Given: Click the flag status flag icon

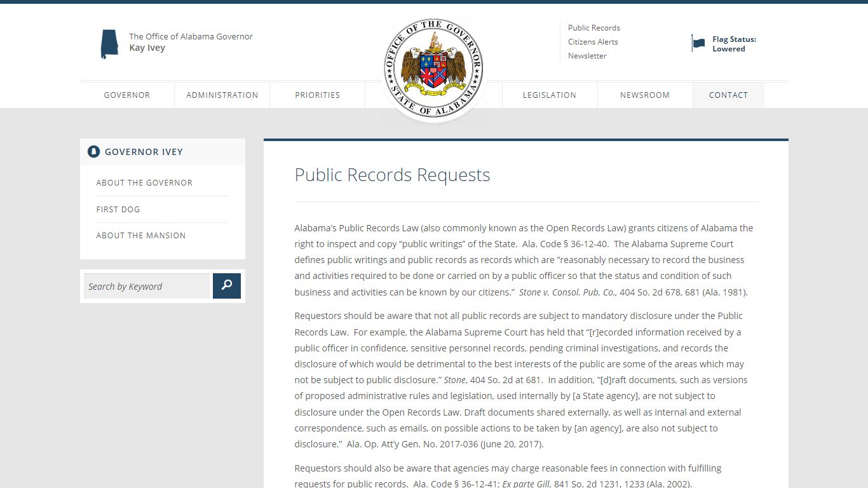Looking at the screenshot, I should [x=698, y=43].
